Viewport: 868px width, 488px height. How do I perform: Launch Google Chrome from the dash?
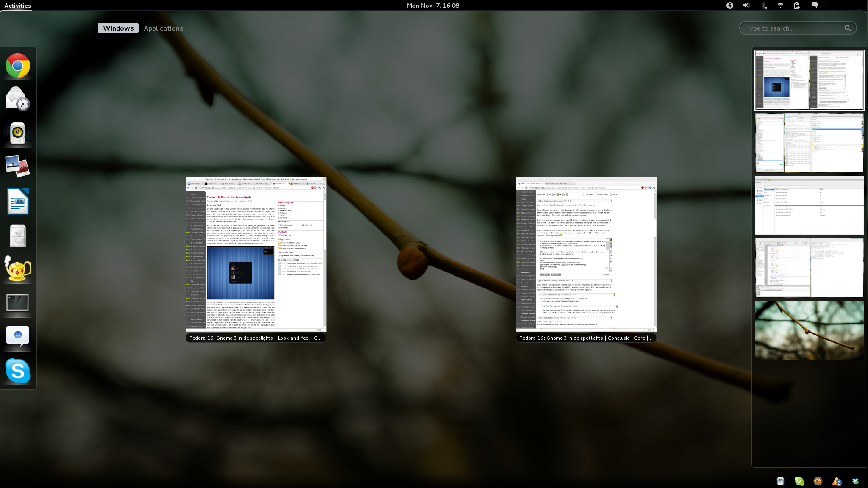click(x=18, y=66)
